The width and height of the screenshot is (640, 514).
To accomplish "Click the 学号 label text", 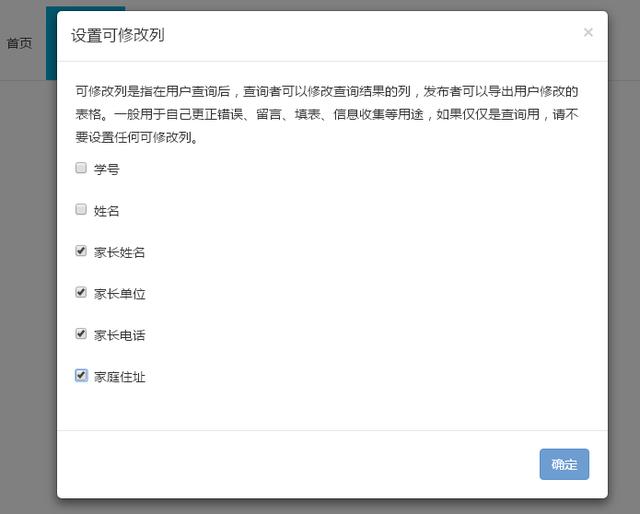I will 107,169.
